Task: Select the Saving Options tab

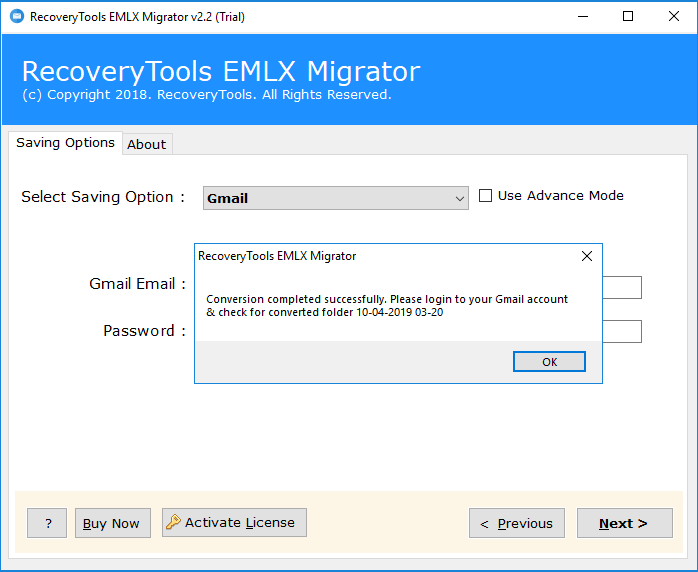Action: coord(65,143)
